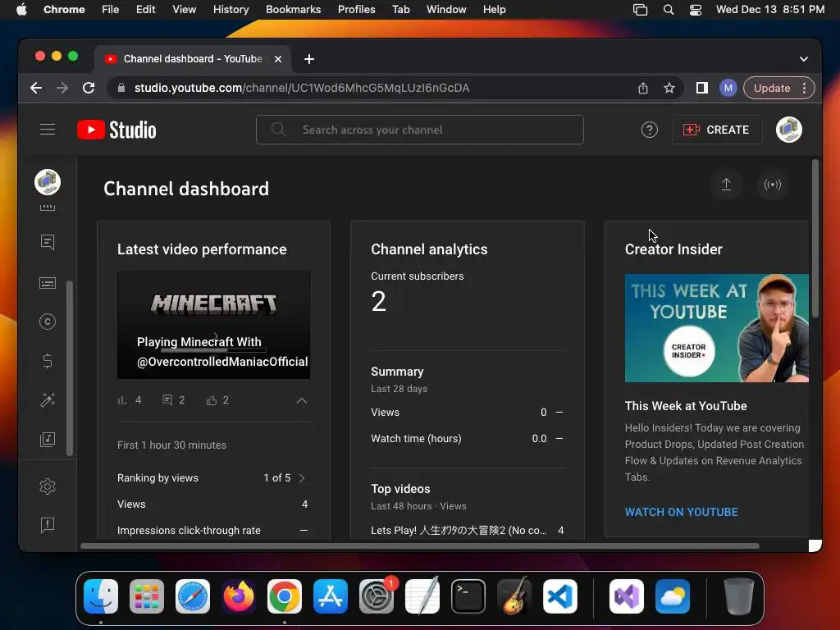Open the Tab menu in menu bar
The width and height of the screenshot is (840, 630).
click(400, 10)
